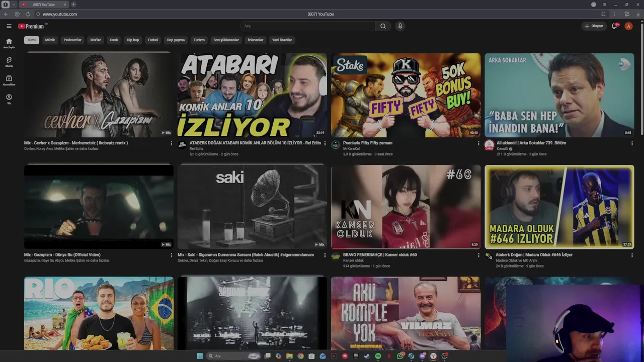The image size is (644, 362).
Task: Open the account avatar menu
Action: pyautogui.click(x=628, y=26)
